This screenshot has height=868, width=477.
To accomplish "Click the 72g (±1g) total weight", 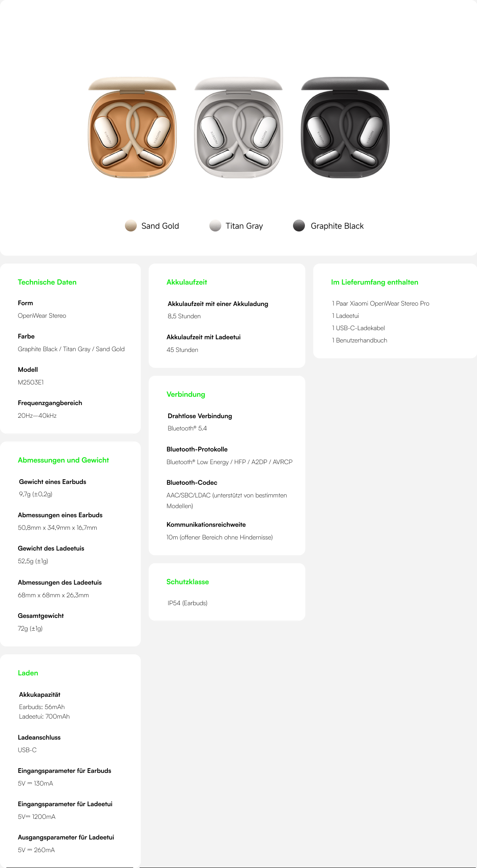I will point(30,629).
